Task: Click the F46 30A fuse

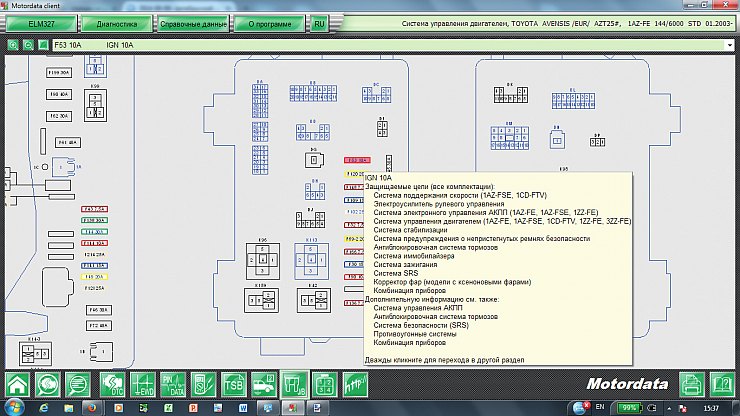Action: [x=99, y=310]
